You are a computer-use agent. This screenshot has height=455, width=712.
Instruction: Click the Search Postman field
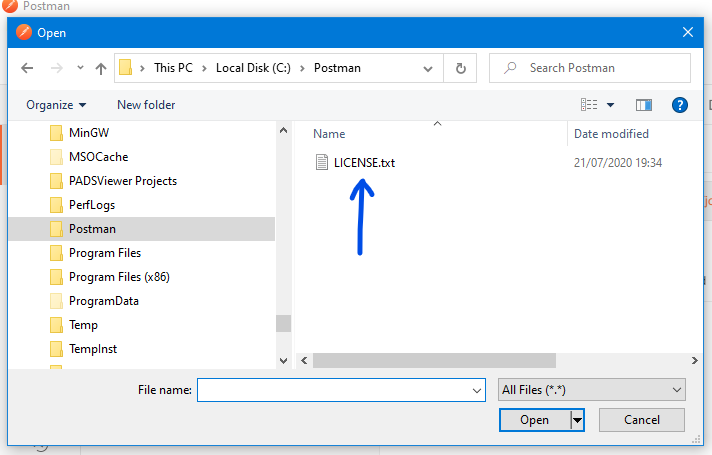[x=589, y=68]
